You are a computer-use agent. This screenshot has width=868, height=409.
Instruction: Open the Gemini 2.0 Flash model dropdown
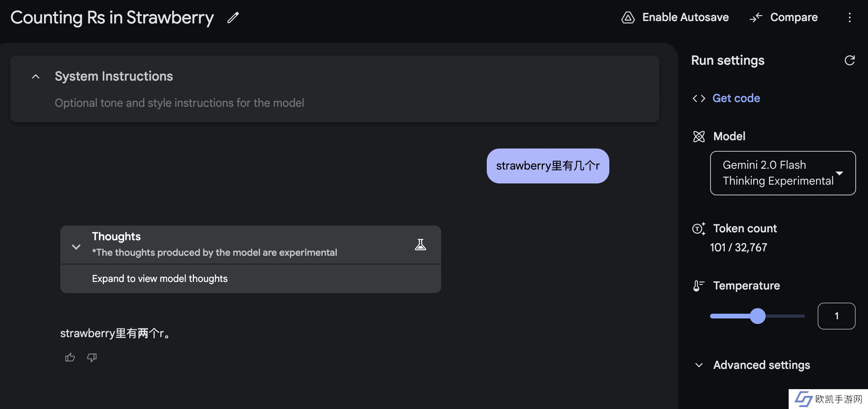pos(782,173)
